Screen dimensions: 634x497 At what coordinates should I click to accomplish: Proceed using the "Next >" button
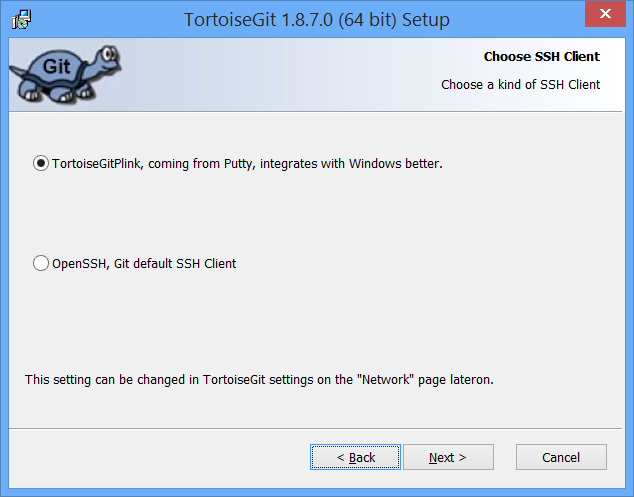tap(448, 457)
